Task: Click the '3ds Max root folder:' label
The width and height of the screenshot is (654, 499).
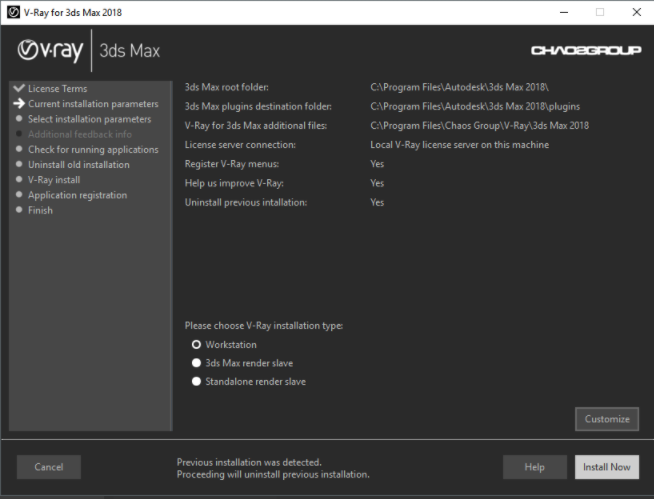Action: click(226, 87)
